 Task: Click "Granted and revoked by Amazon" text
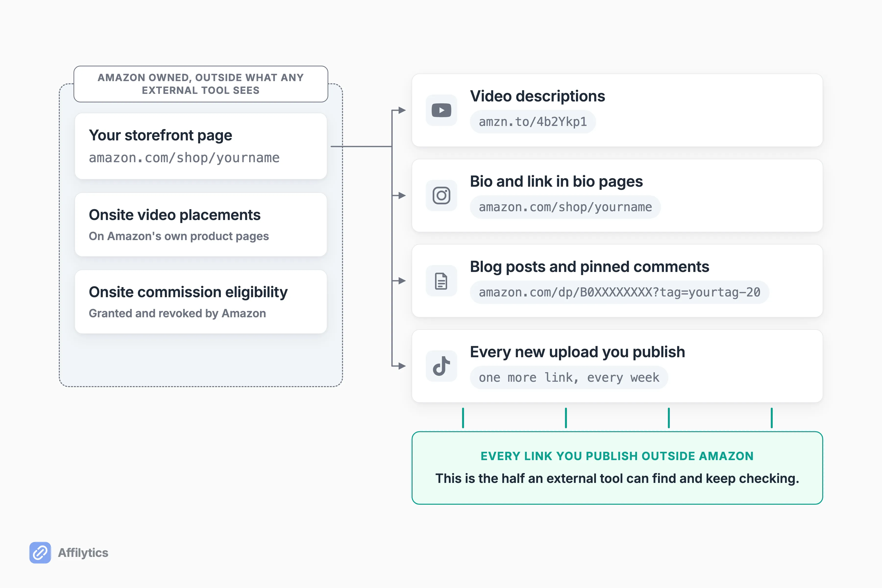[x=177, y=314]
